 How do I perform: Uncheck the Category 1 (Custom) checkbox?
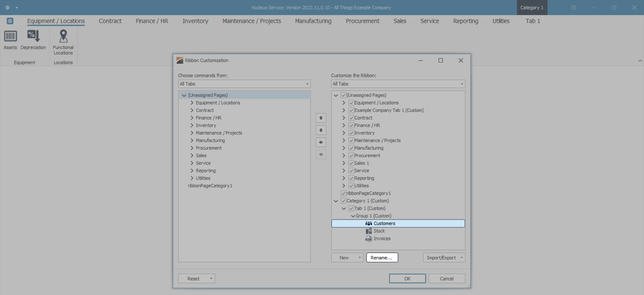click(x=343, y=201)
